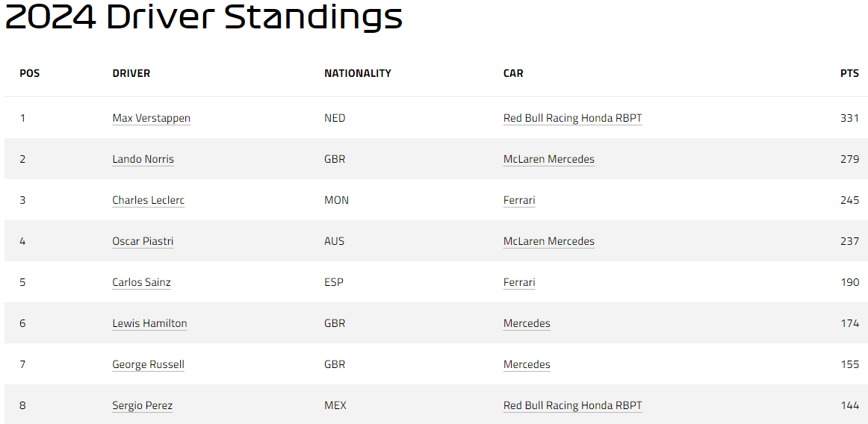
Task: Open Max Verstappen's driver profile link
Action: pyautogui.click(x=151, y=118)
